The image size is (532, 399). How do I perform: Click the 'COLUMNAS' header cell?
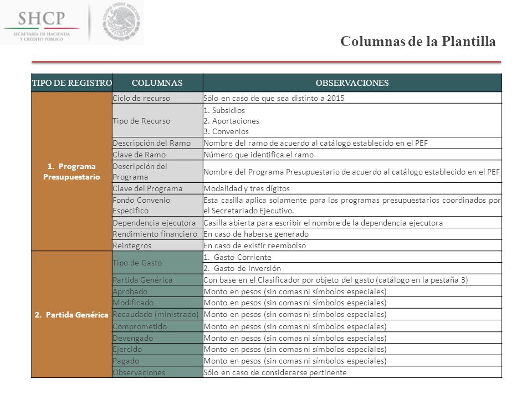[157, 83]
